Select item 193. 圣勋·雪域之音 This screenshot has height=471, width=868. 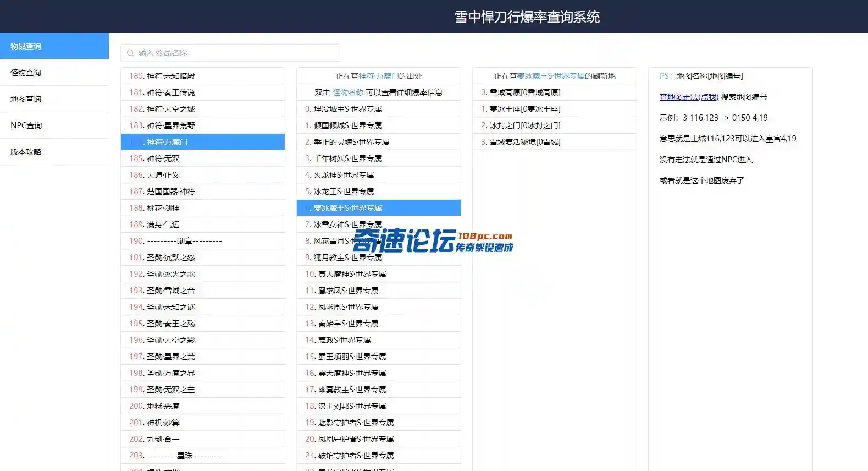pos(203,291)
